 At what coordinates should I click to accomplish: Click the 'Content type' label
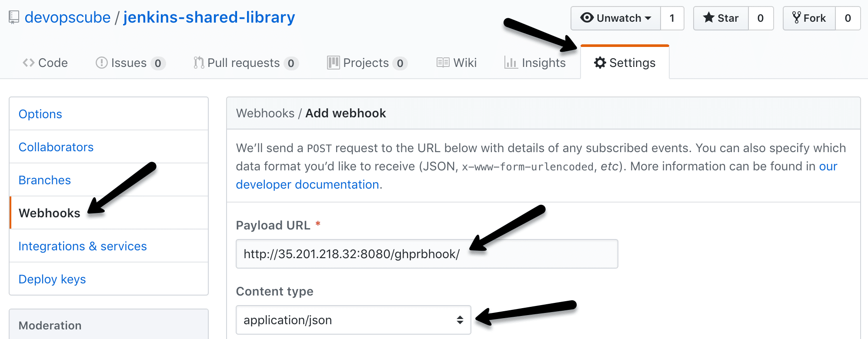coord(275,291)
